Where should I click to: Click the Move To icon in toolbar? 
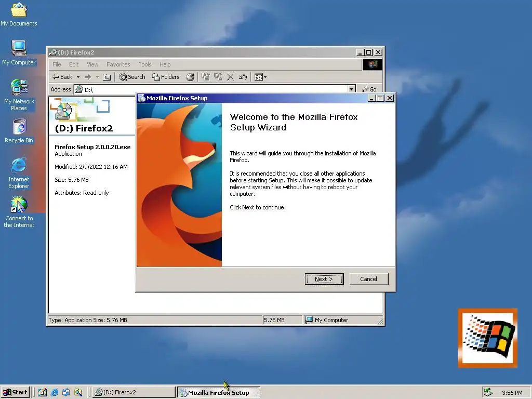[x=205, y=77]
